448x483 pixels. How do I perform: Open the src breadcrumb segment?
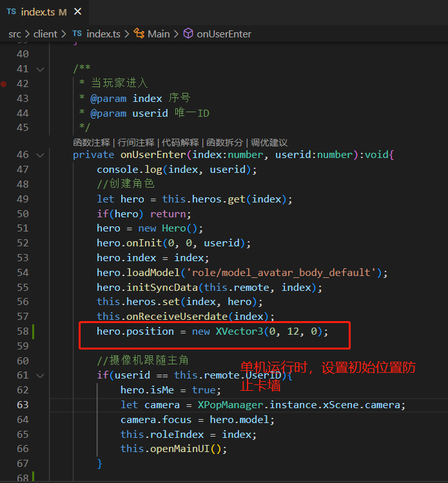click(15, 34)
